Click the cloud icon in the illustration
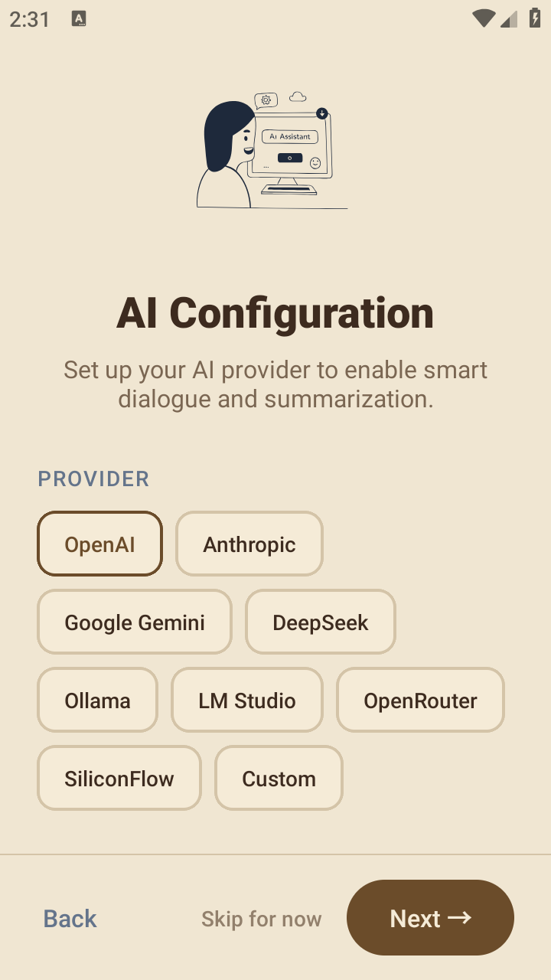The height and width of the screenshot is (980, 551). [298, 97]
